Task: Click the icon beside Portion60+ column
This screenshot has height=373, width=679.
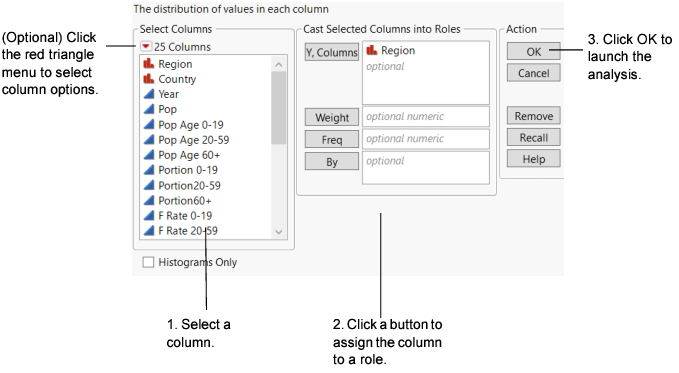Action: coord(149,200)
